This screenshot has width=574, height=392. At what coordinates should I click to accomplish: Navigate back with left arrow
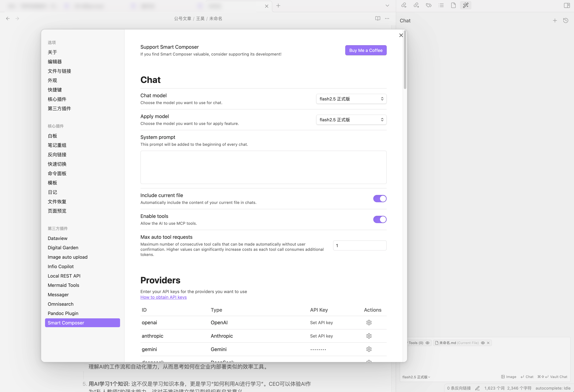(8, 18)
